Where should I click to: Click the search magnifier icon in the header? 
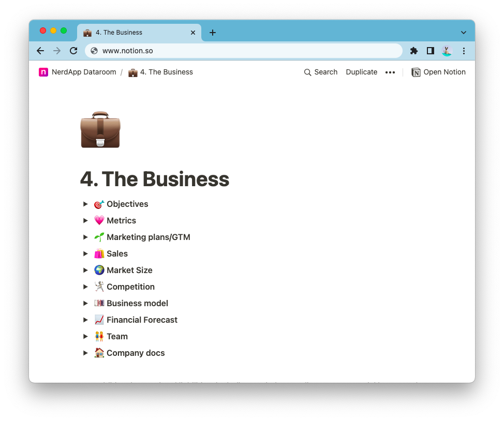click(x=307, y=72)
